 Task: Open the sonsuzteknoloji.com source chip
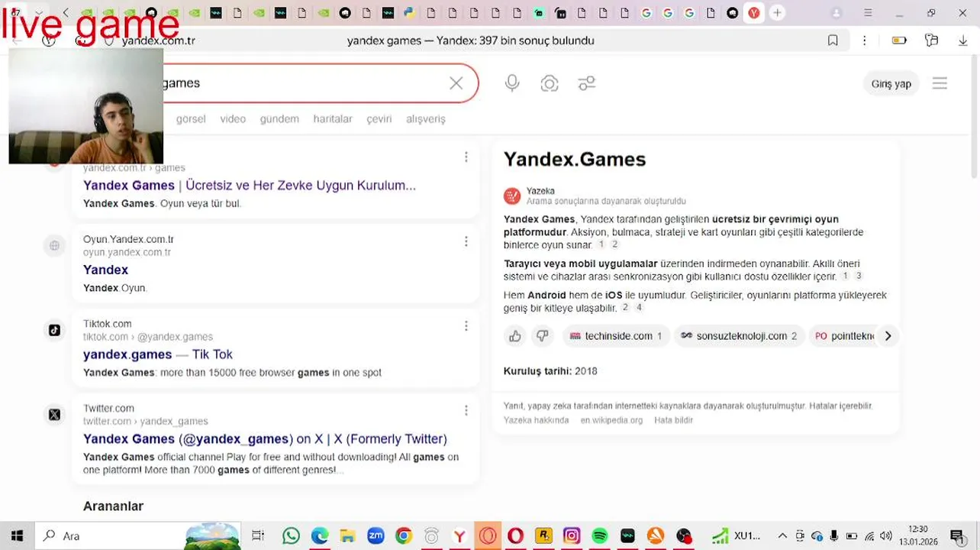click(x=739, y=336)
